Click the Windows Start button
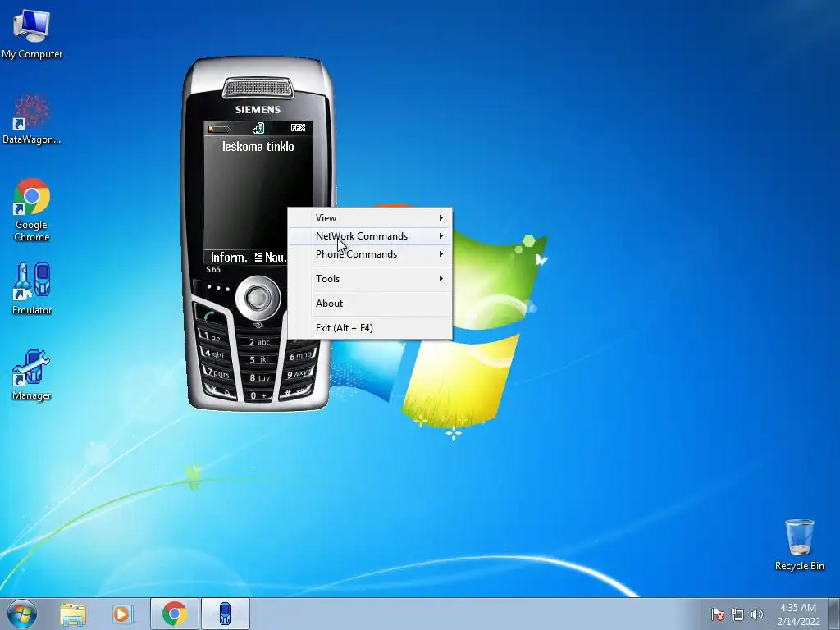The height and width of the screenshot is (630, 840). 22,614
